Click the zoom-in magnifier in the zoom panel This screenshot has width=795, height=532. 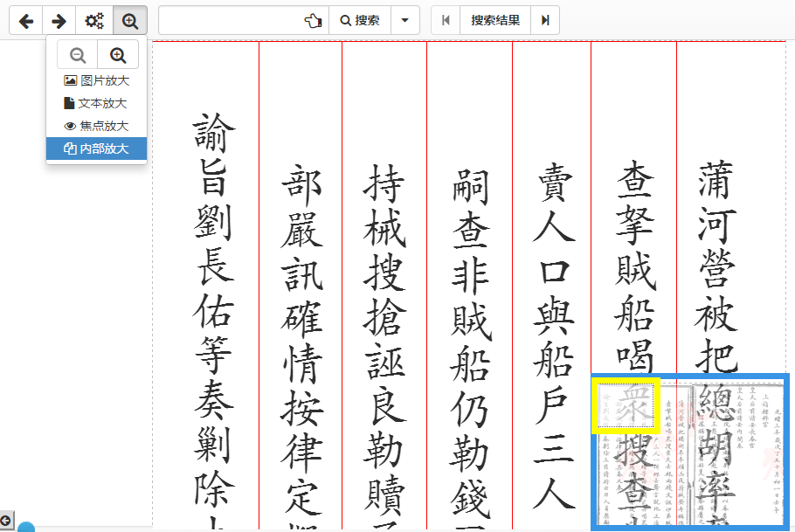click(116, 54)
